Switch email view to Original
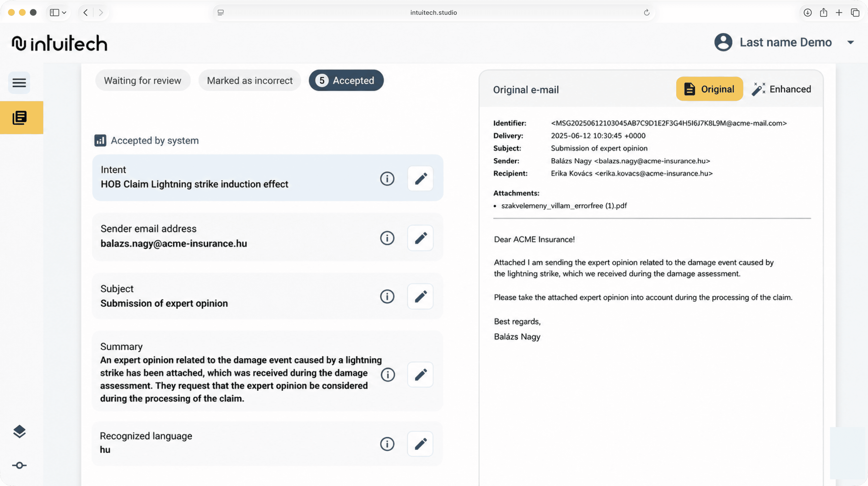The width and height of the screenshot is (868, 486). point(709,89)
